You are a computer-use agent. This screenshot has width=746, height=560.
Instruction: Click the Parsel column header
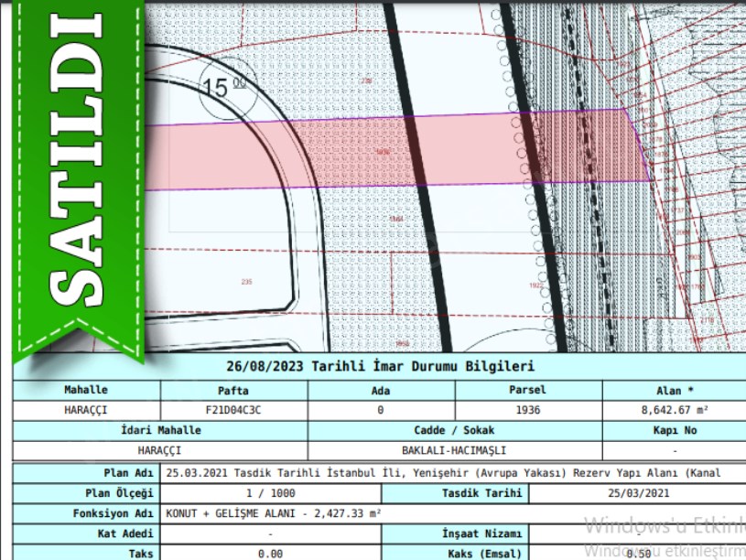pos(527,390)
